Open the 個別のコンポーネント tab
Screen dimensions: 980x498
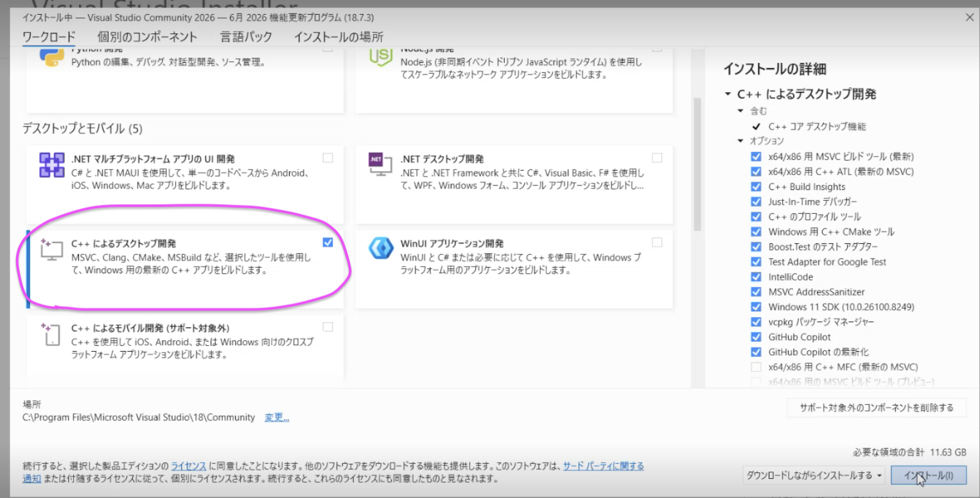[148, 37]
